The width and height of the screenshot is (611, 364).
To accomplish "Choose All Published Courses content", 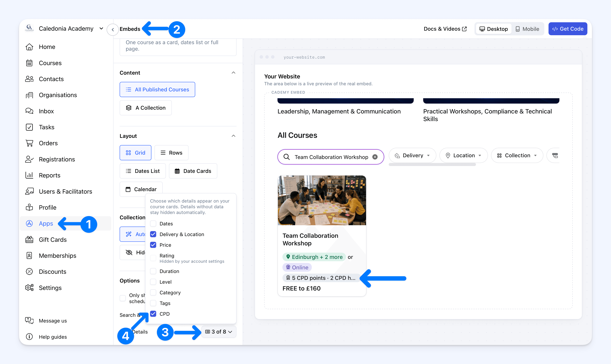I will coord(157,89).
